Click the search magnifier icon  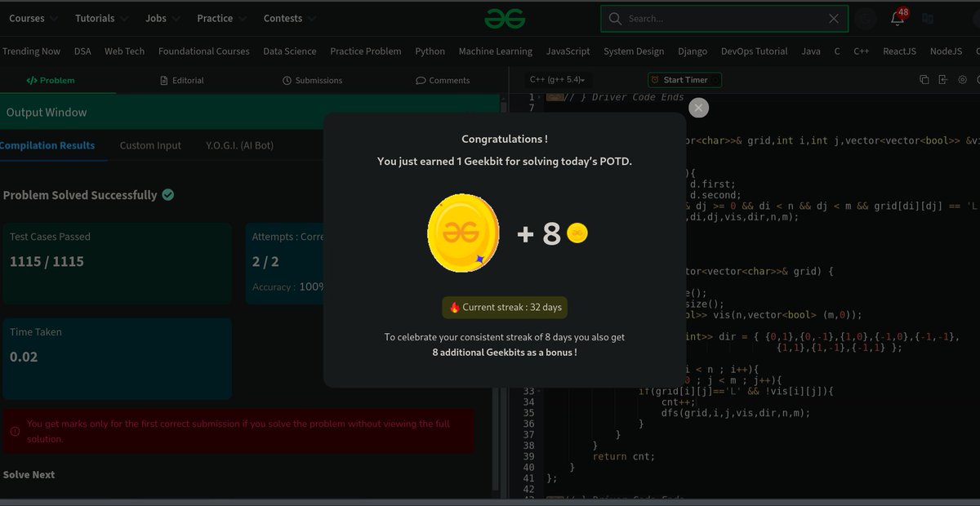pos(615,18)
